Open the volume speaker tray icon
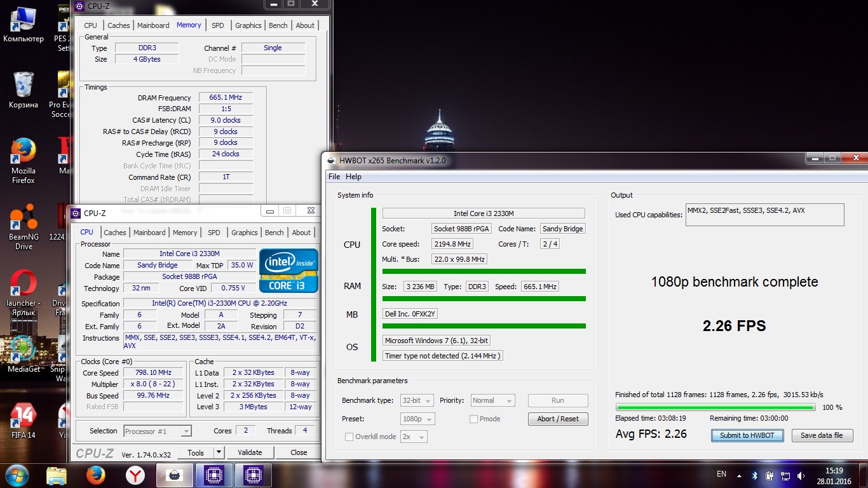868x488 pixels. click(801, 475)
